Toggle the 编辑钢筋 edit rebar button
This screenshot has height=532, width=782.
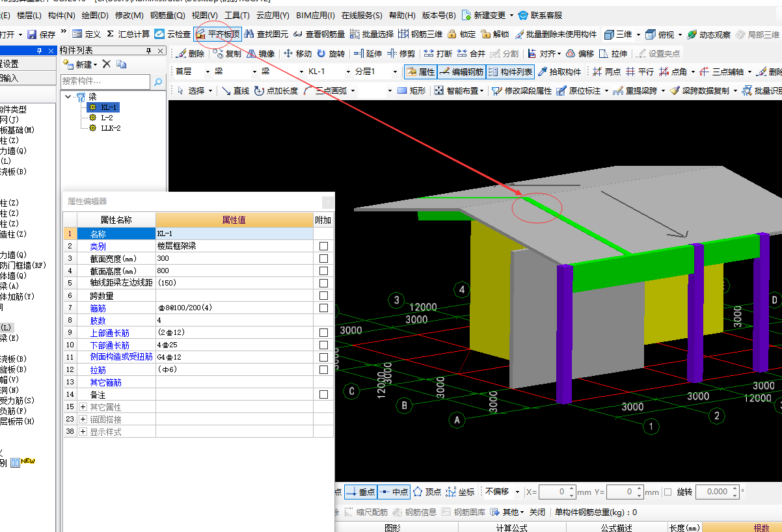click(461, 72)
